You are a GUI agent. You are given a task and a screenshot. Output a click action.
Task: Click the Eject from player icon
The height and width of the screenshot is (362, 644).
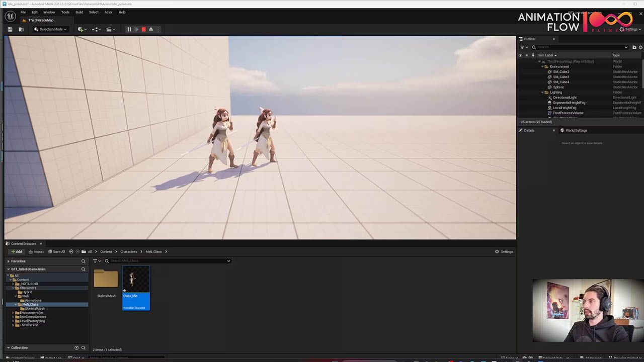click(151, 29)
